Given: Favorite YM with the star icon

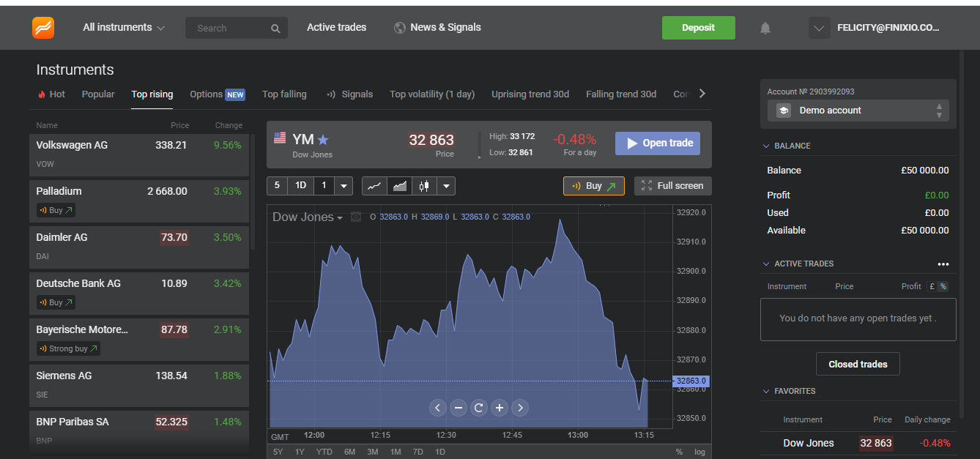Looking at the screenshot, I should 323,139.
